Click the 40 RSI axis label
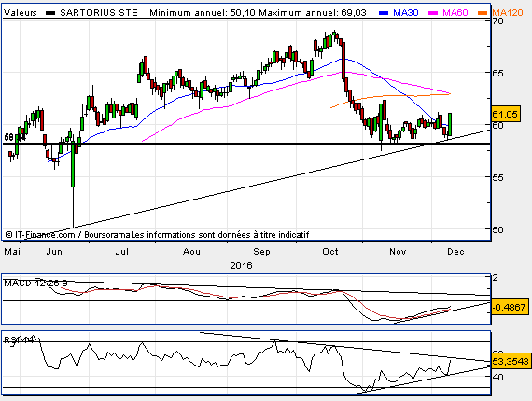Screen dimensions: 532x401 coord(498,377)
